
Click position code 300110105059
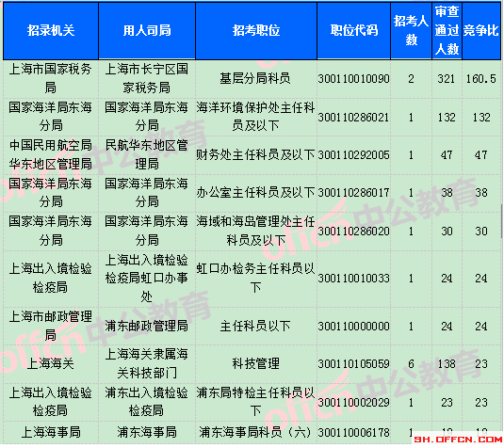pos(353,364)
